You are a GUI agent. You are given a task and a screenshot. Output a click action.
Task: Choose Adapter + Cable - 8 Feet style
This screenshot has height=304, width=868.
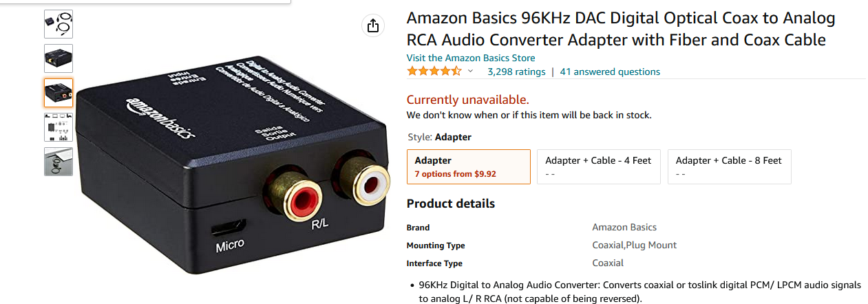pyautogui.click(x=729, y=166)
